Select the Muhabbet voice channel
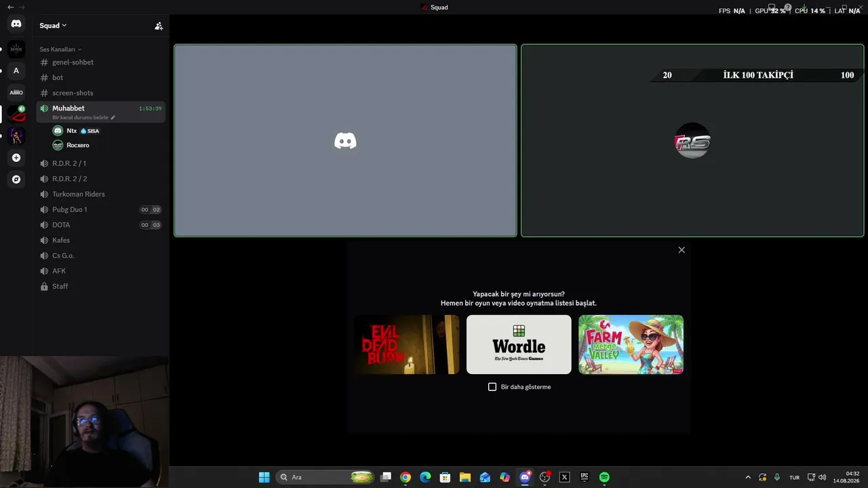868x488 pixels. pos(100,112)
